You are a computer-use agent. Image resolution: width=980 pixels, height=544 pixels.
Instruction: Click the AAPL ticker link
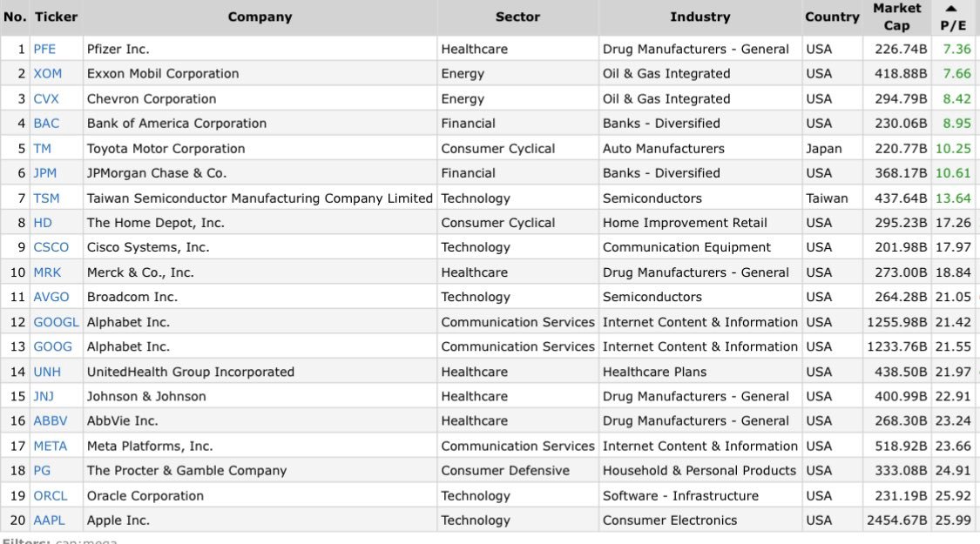tap(50, 520)
